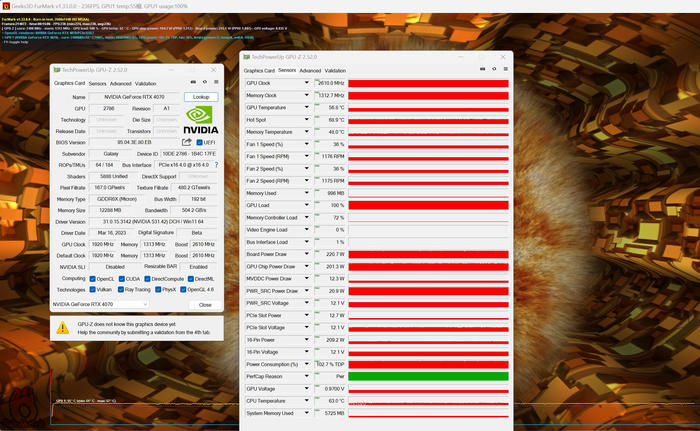Open the hamburger menu in the Graphics Card window

[217, 82]
